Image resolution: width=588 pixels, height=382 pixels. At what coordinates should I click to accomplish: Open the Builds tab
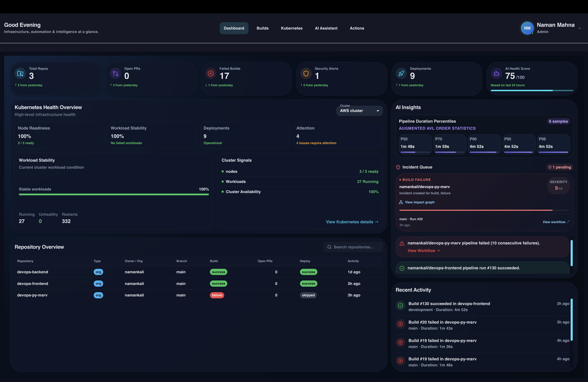coord(262,28)
